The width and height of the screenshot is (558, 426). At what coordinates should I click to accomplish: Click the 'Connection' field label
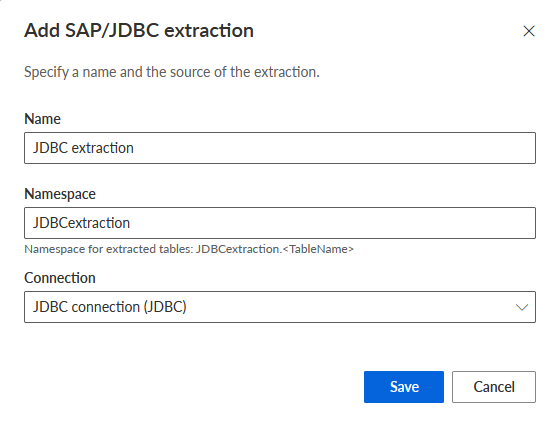click(x=60, y=278)
